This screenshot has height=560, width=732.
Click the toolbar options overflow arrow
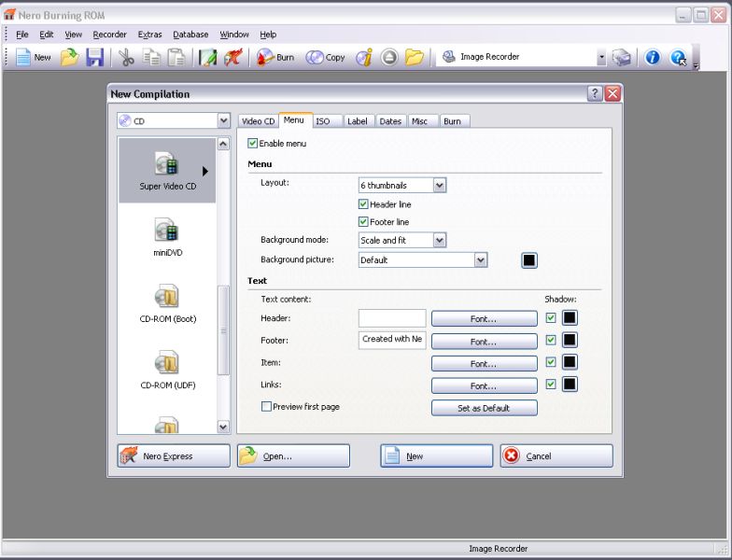[x=697, y=66]
